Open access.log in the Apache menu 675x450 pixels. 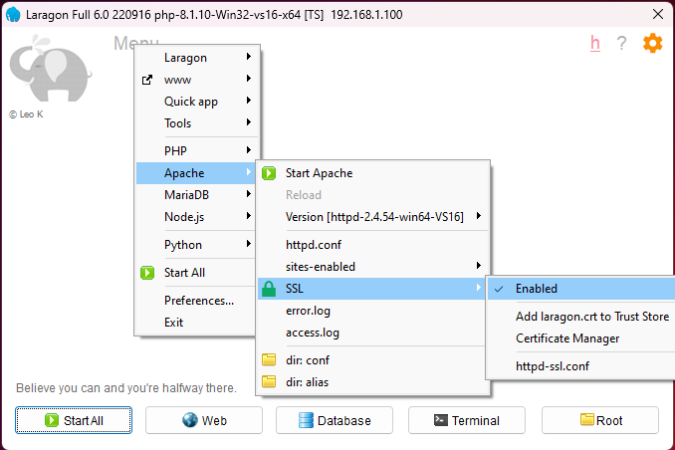[373, 332]
